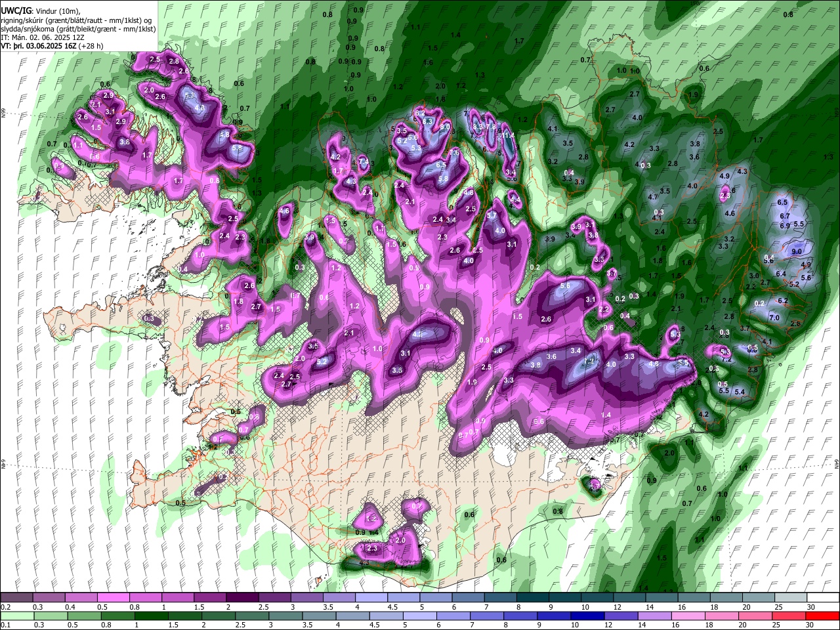This screenshot has width=840, height=630.
Task: Click the 'UWC/IG' title text
Action: (16, 10)
